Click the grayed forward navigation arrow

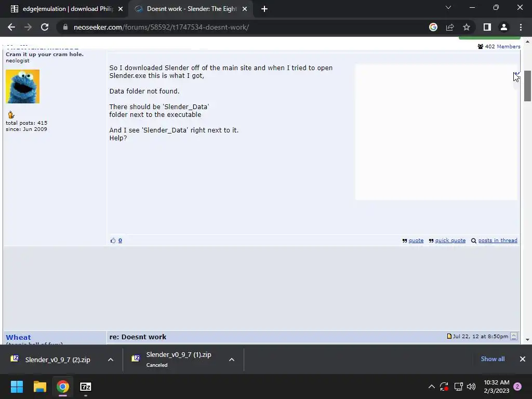pos(28,27)
